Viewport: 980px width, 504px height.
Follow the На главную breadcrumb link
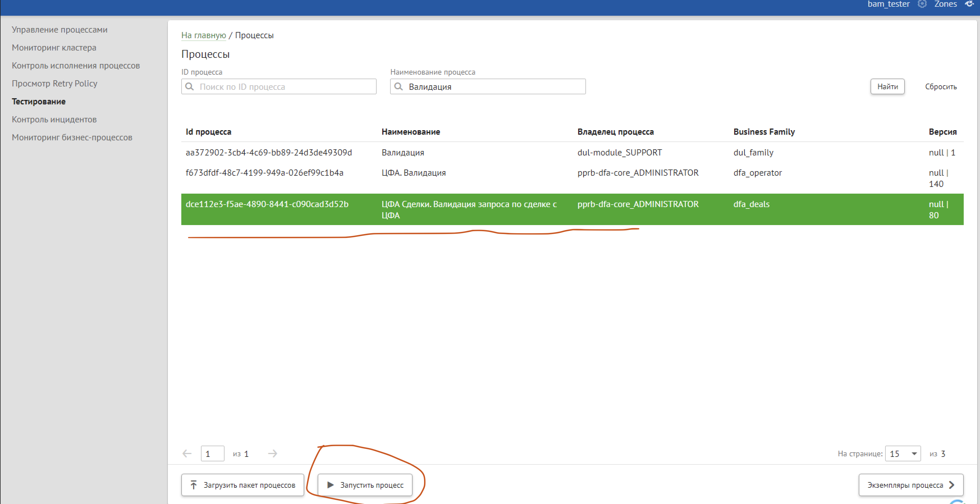tap(203, 35)
